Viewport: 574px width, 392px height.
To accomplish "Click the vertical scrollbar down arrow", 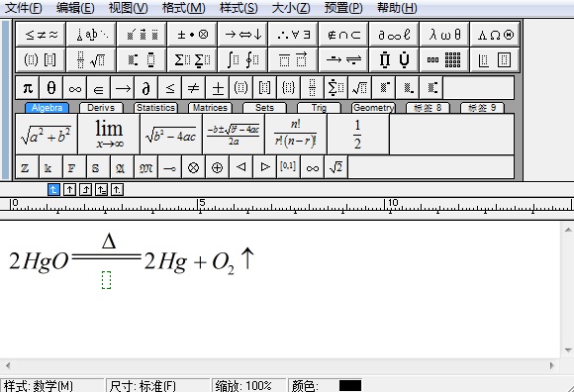I will [x=568, y=350].
